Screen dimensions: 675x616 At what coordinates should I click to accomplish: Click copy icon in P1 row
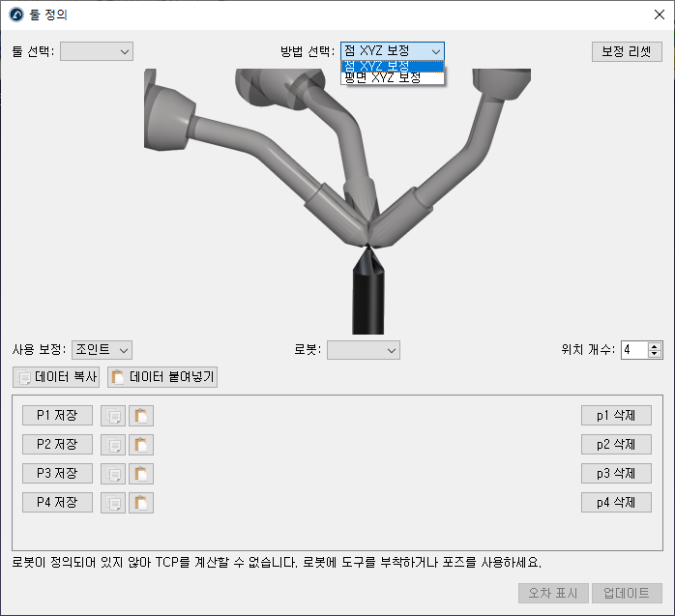click(113, 416)
